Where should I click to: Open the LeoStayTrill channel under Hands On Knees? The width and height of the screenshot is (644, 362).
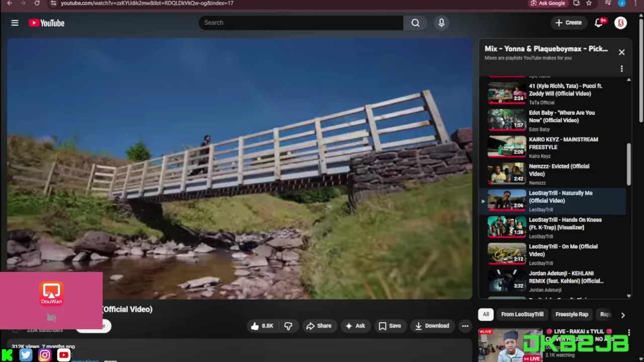point(541,236)
